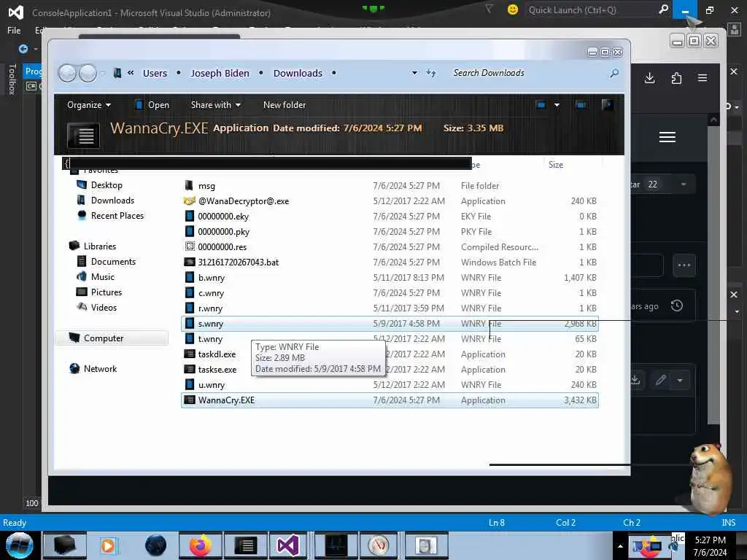Open the Share with dropdown
747x560 pixels.
(215, 105)
